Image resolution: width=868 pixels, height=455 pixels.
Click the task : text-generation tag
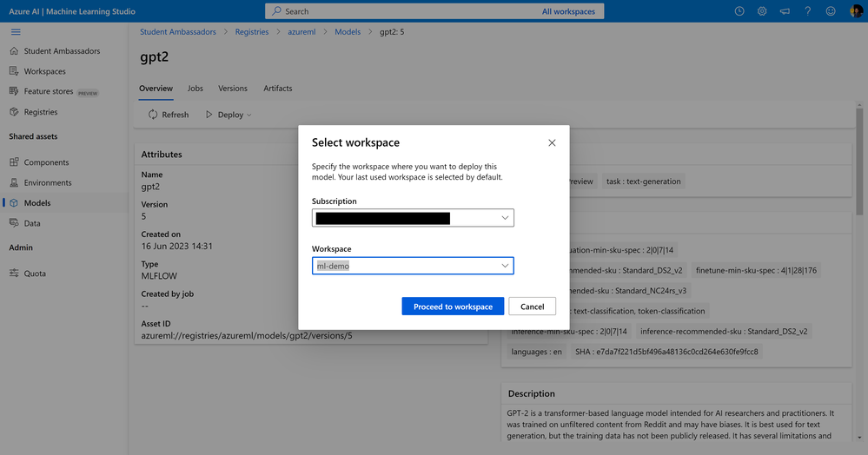(643, 181)
